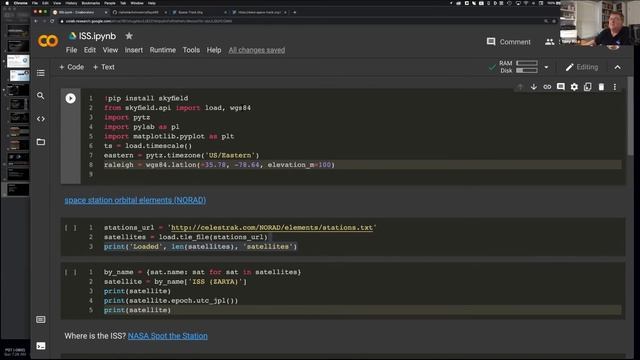This screenshot has height=360, width=640.
Task: Collapse the header with the chevron
Action: [618, 67]
